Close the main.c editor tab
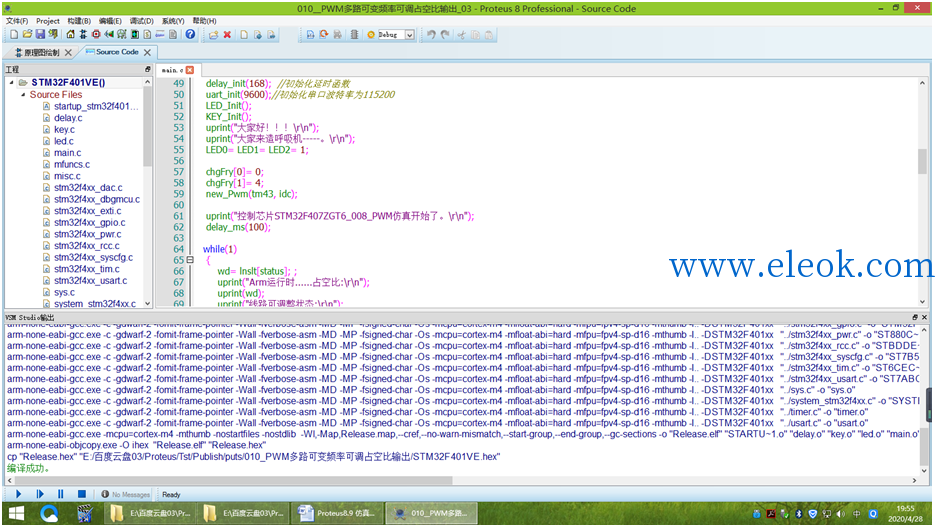Image resolution: width=935 pixels, height=527 pixels. click(x=190, y=70)
